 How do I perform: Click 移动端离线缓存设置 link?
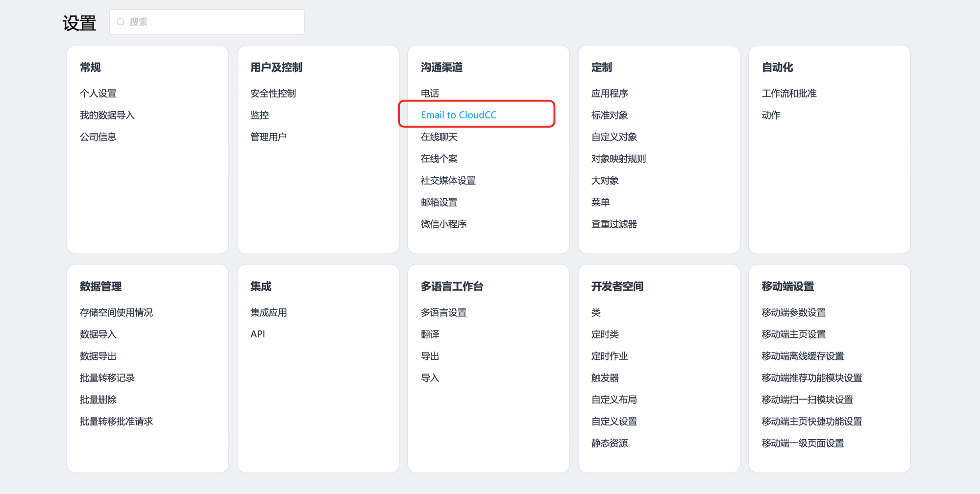coord(803,356)
